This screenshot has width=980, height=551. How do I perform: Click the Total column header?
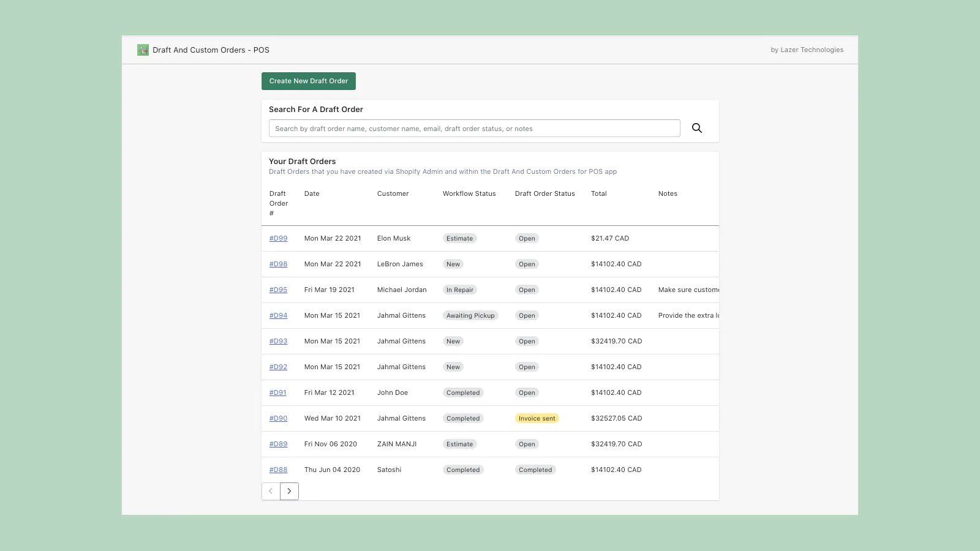pyautogui.click(x=598, y=193)
